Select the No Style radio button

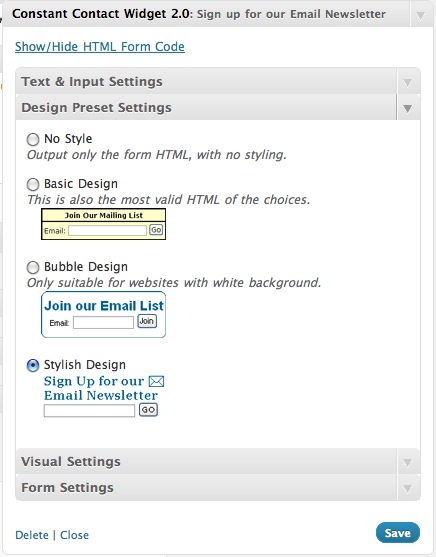pos(33,139)
